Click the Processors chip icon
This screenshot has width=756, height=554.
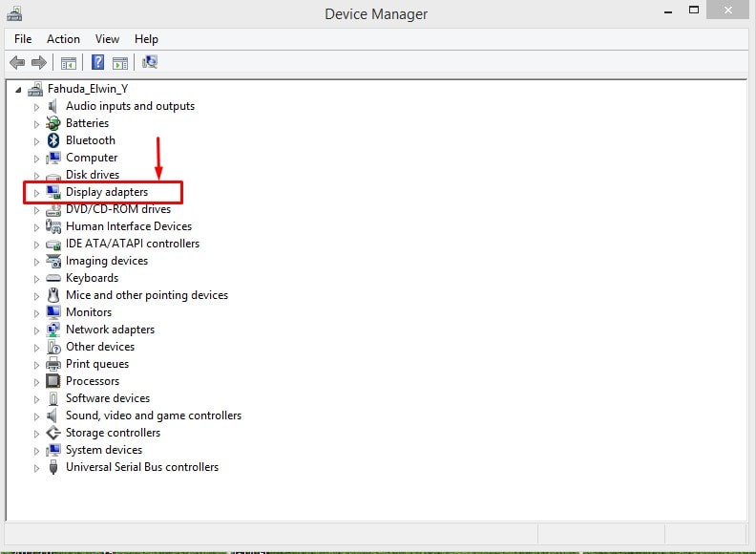click(x=53, y=381)
